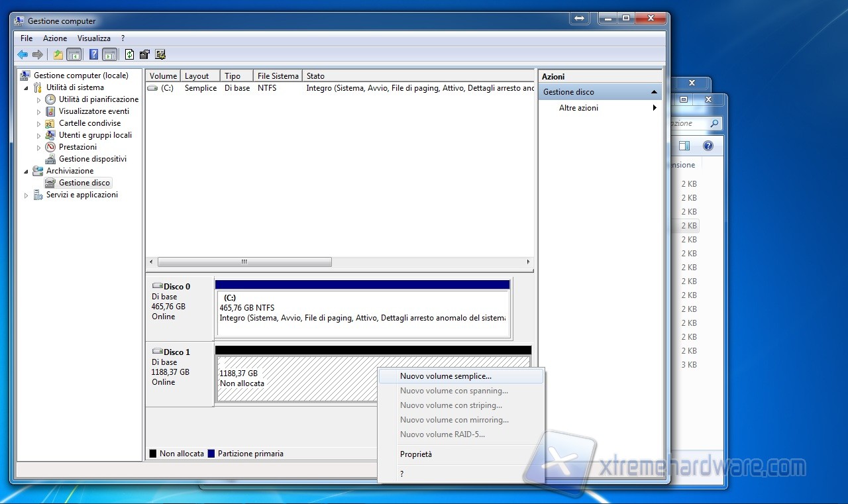848x504 pixels.
Task: Click the Disco 1 drive icon
Action: (158, 352)
